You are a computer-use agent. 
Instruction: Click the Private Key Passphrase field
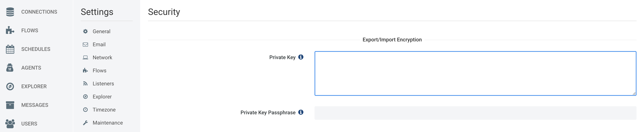(x=475, y=113)
